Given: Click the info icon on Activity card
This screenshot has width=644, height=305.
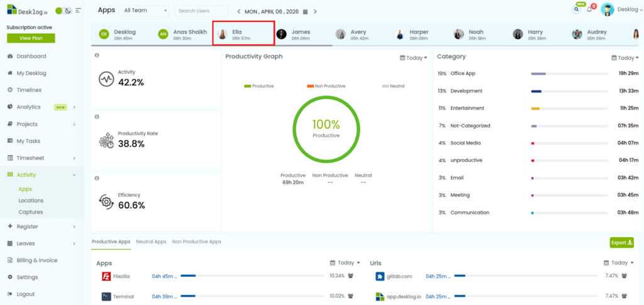Looking at the screenshot, I should [97, 55].
